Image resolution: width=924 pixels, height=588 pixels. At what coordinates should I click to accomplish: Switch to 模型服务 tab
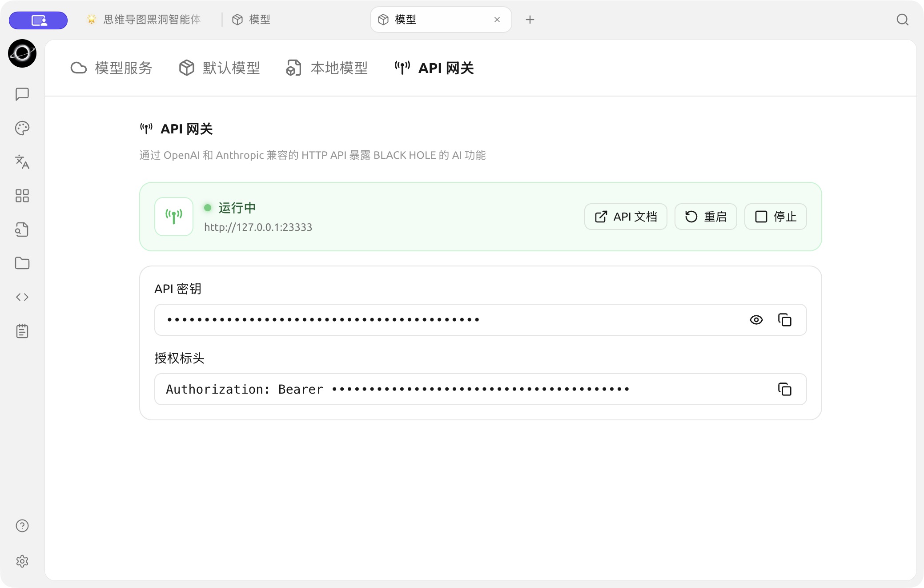(x=111, y=68)
